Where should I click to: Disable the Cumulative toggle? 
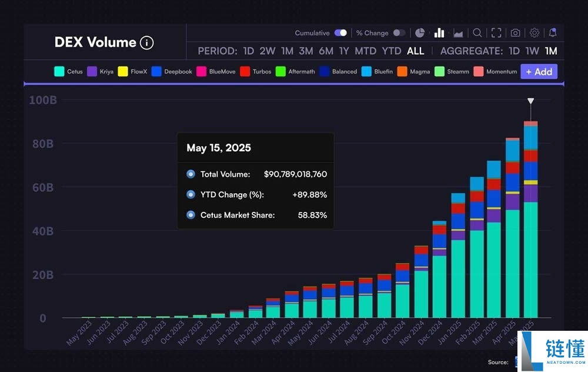340,33
